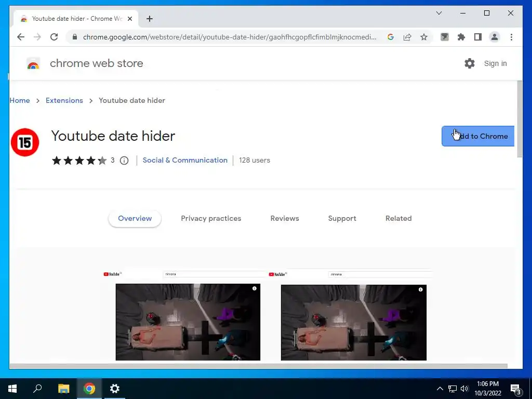Click the Youtube date hider extension icon
This screenshot has height=399, width=532.
point(25,142)
